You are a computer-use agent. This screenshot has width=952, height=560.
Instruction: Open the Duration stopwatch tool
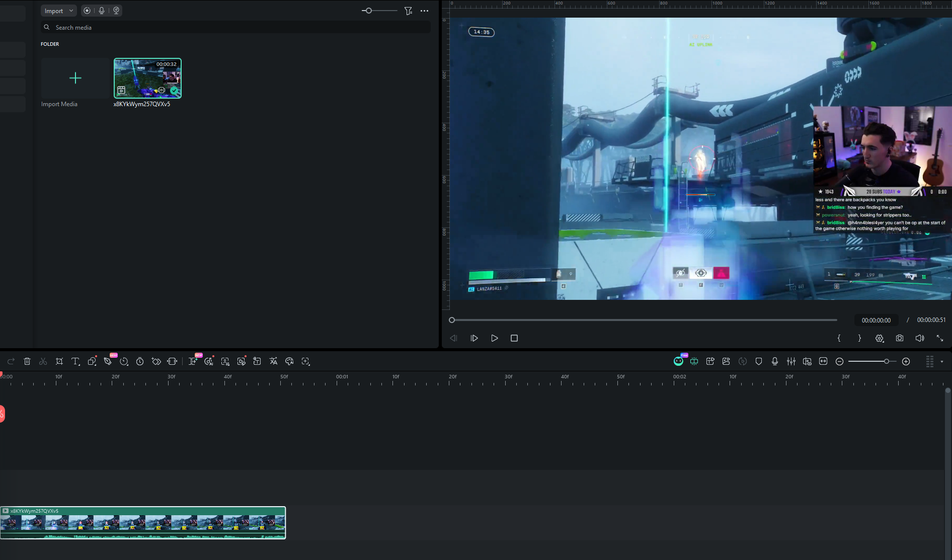click(x=140, y=361)
